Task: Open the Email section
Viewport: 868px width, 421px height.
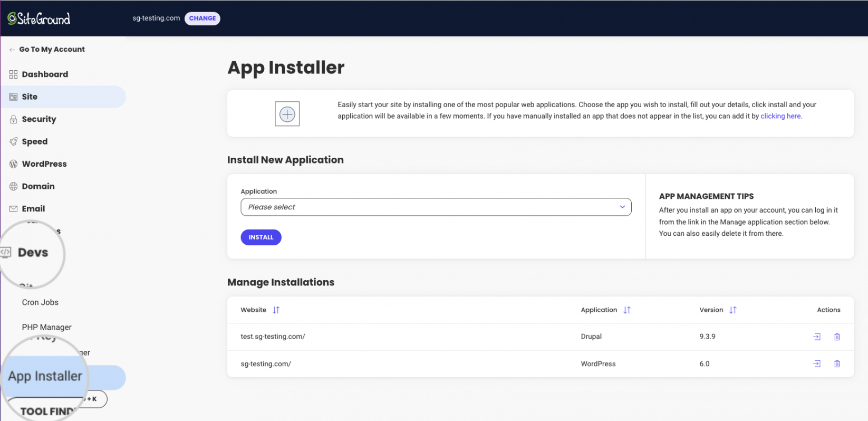Action: (33, 209)
